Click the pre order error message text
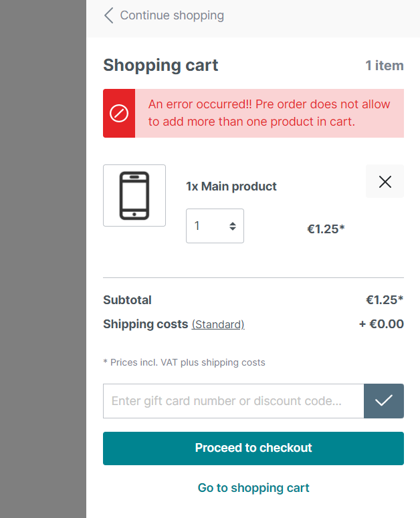420x518 pixels. [269, 113]
